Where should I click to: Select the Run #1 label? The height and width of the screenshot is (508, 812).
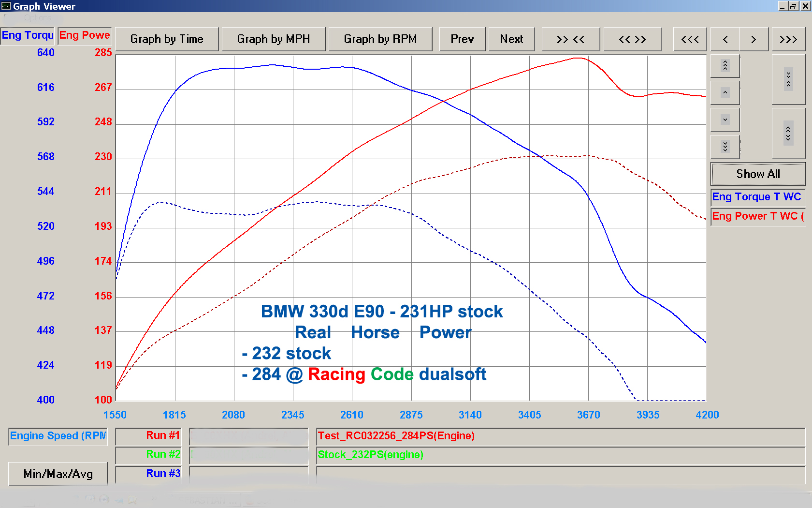click(x=148, y=435)
